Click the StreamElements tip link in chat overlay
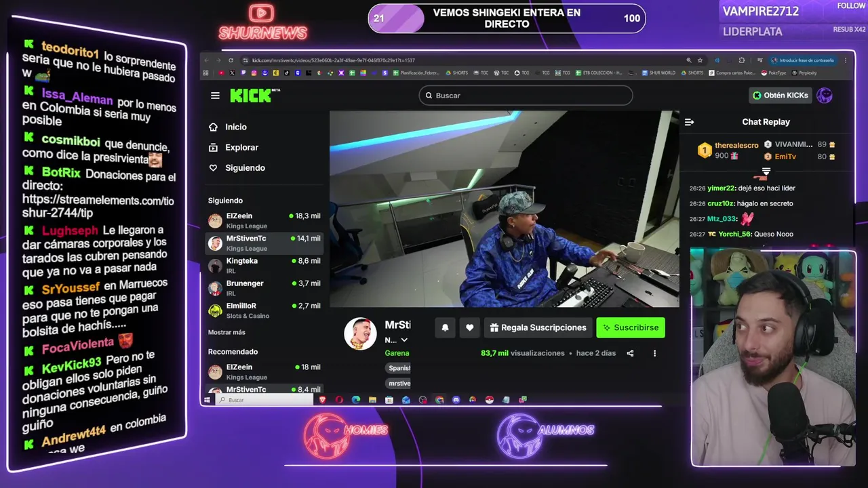Screen dimensions: 868x488 tap(98, 206)
